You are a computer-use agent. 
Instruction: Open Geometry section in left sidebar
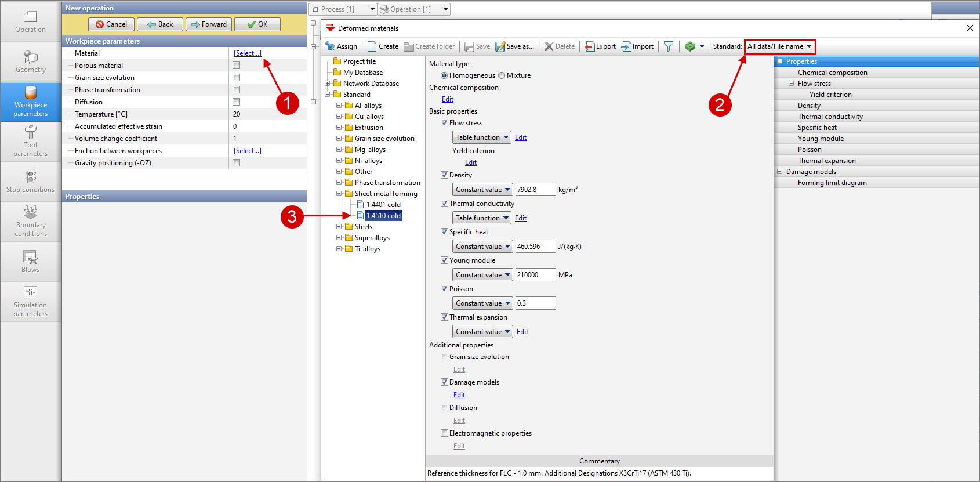[x=31, y=61]
